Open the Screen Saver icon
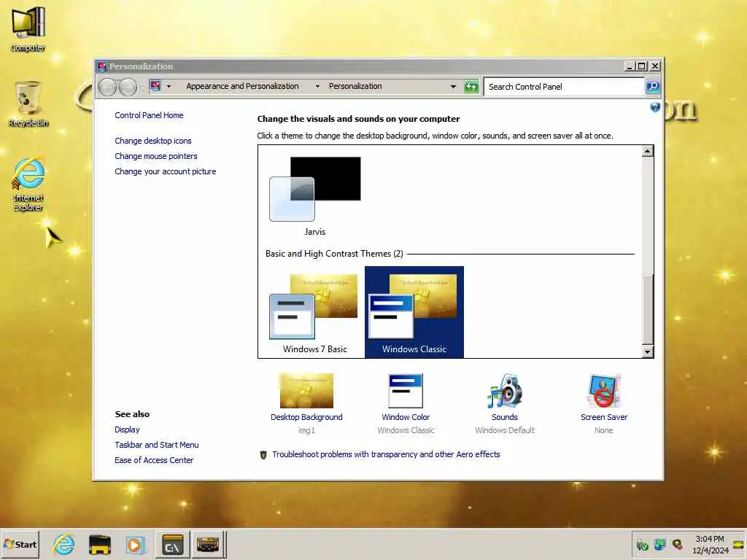 [x=603, y=391]
